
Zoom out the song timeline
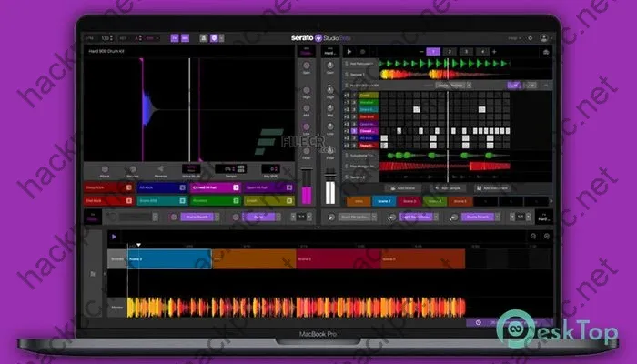[533, 236]
